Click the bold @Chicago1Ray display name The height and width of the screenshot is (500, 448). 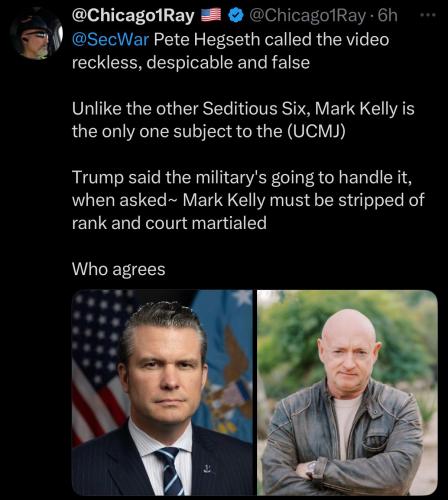pos(133,15)
